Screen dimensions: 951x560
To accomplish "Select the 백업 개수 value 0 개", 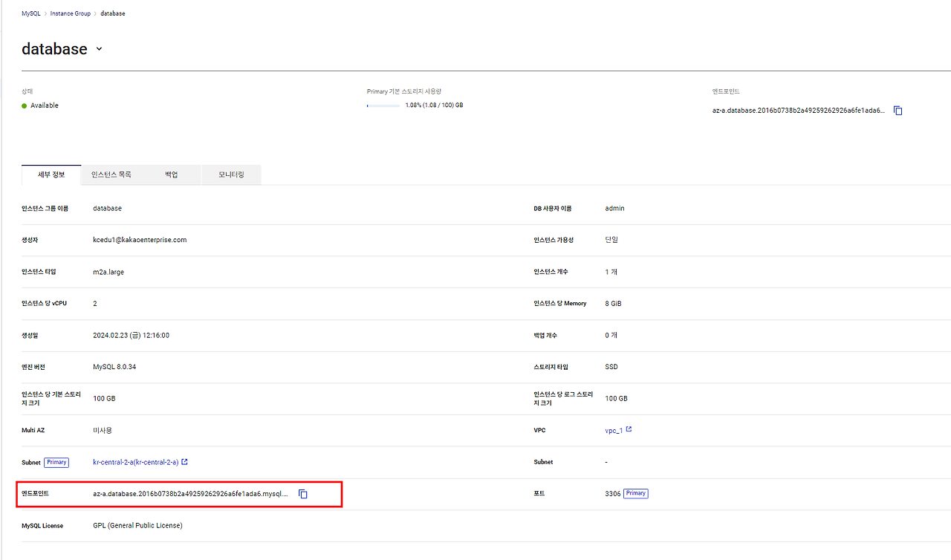I will [x=611, y=335].
